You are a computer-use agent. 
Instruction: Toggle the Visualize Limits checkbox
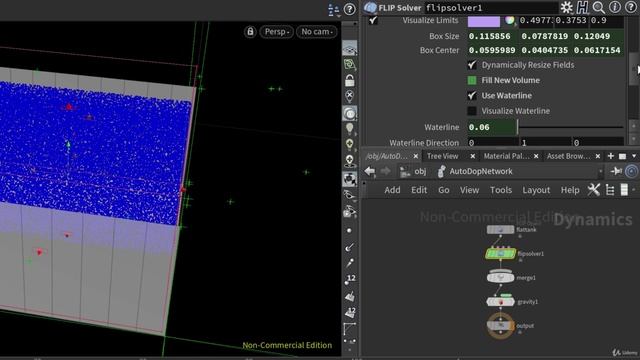point(373,20)
